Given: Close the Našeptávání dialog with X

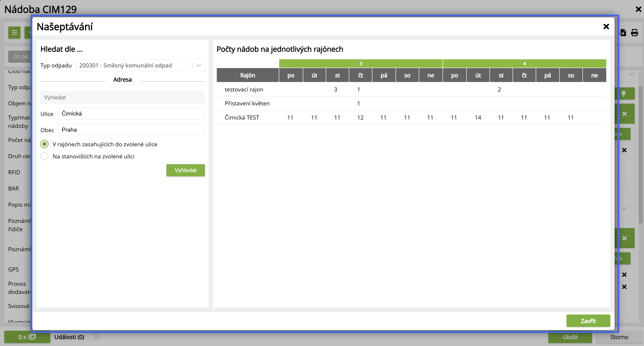Looking at the screenshot, I should pos(606,27).
